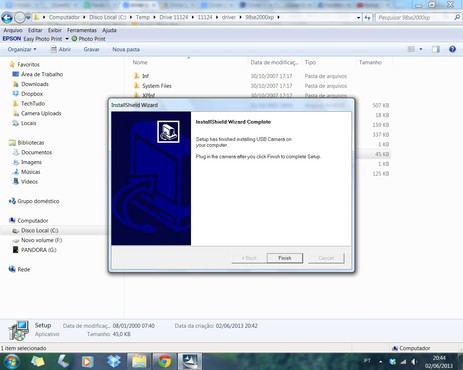Click the help question mark icon
Viewport: 463px width, 370px height.
tap(452, 49)
